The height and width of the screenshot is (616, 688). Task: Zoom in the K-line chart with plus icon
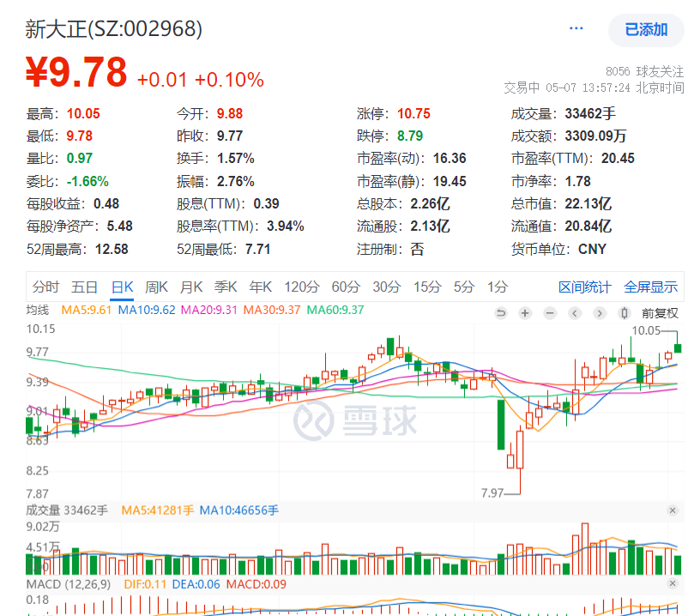coord(525,313)
